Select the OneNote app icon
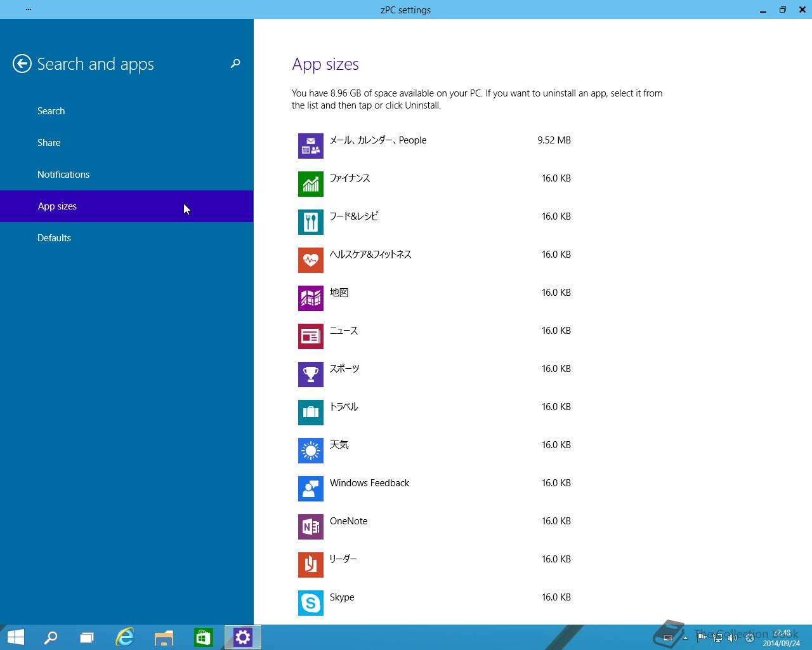The image size is (812, 650). tap(311, 527)
